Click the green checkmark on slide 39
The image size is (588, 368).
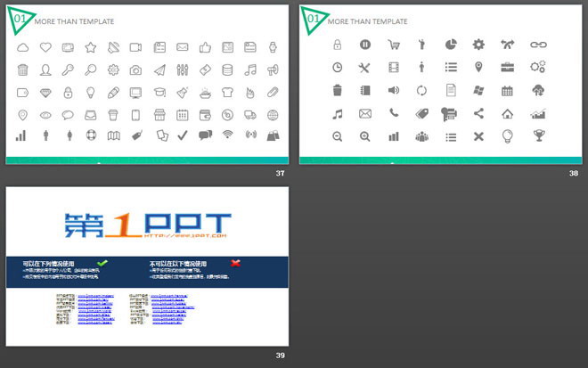click(x=102, y=263)
